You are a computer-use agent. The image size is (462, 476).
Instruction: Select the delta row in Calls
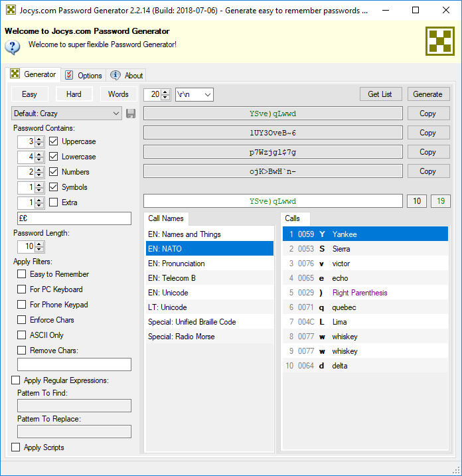pos(365,365)
